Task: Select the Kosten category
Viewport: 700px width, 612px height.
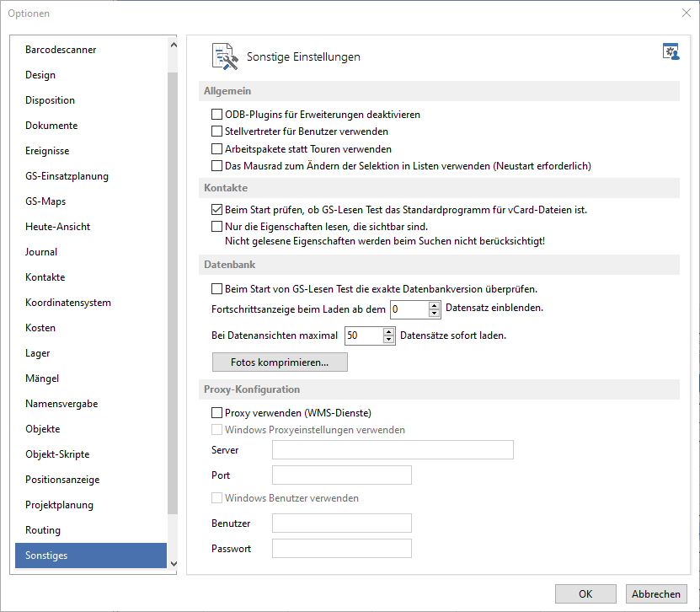Action: [91, 328]
